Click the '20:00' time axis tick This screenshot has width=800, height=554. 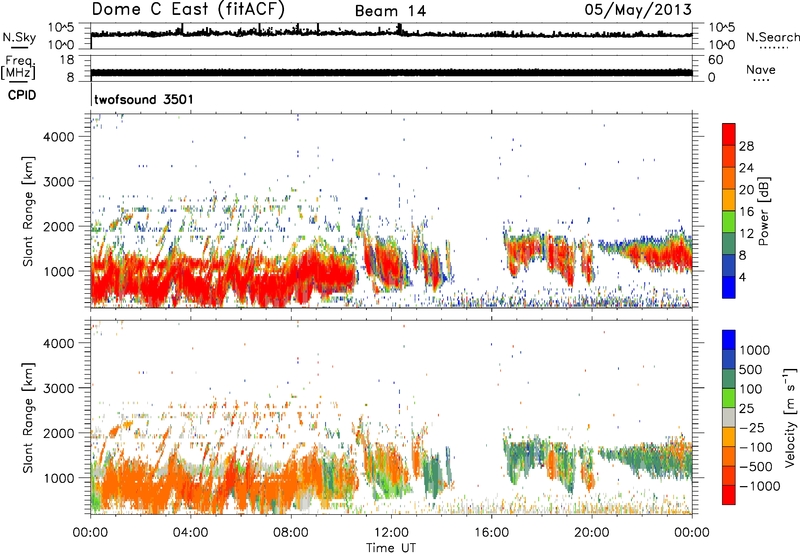591,533
